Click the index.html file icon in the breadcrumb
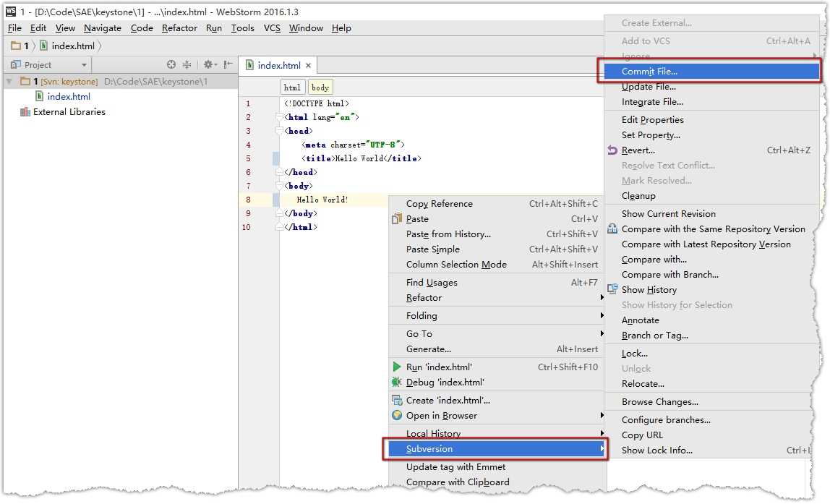The image size is (830, 504). pos(43,46)
